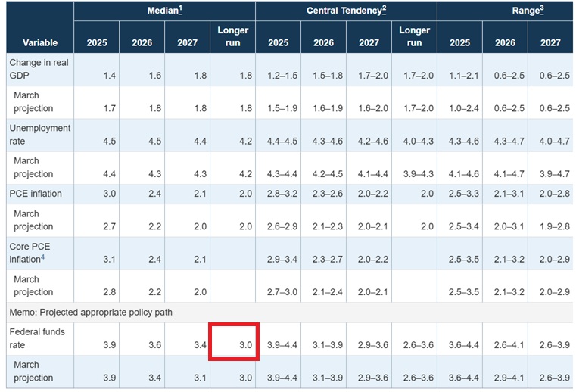The height and width of the screenshot is (392, 576).
Task: Click fed funds March projection median 2026 3.4
Action: click(x=155, y=378)
